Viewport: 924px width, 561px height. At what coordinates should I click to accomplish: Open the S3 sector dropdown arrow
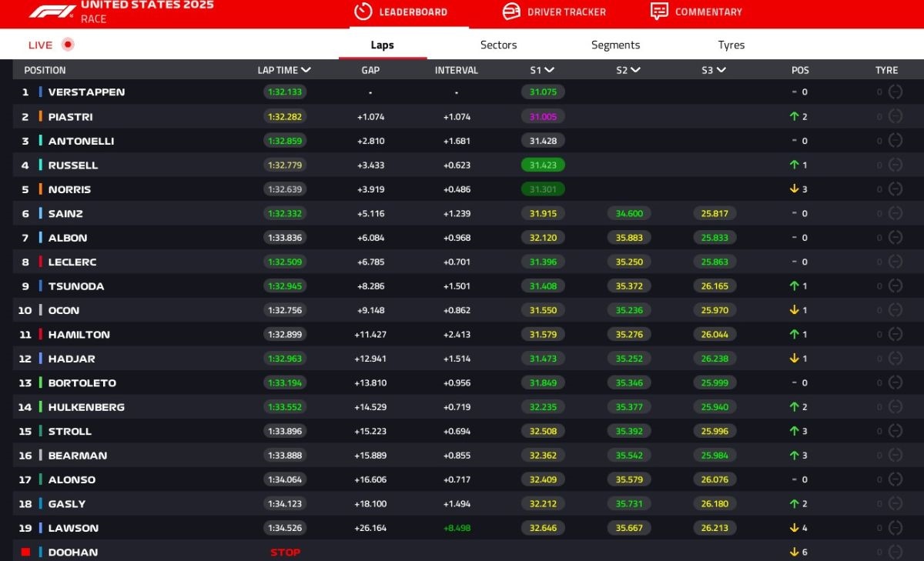[x=721, y=70]
